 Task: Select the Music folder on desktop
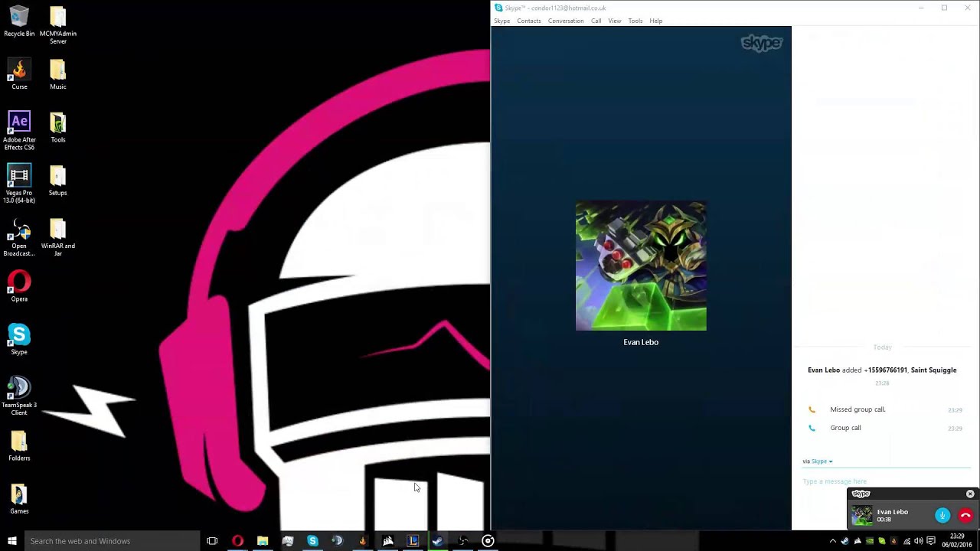point(58,75)
